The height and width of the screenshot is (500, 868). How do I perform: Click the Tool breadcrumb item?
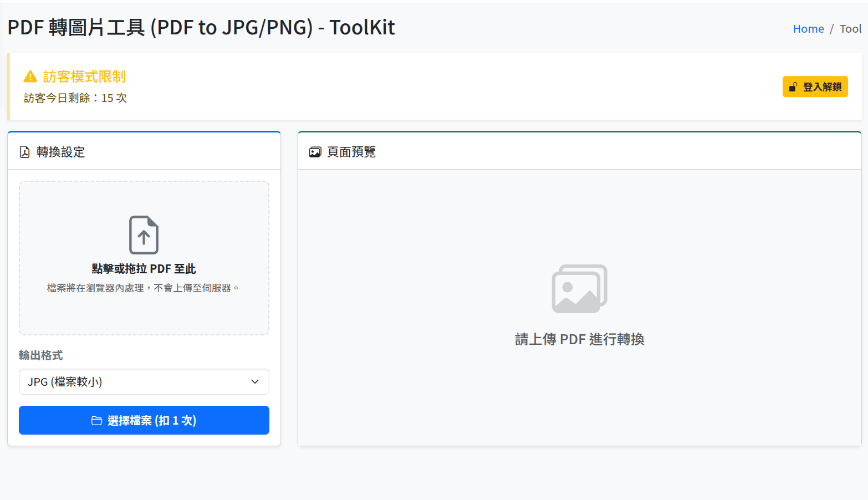850,28
